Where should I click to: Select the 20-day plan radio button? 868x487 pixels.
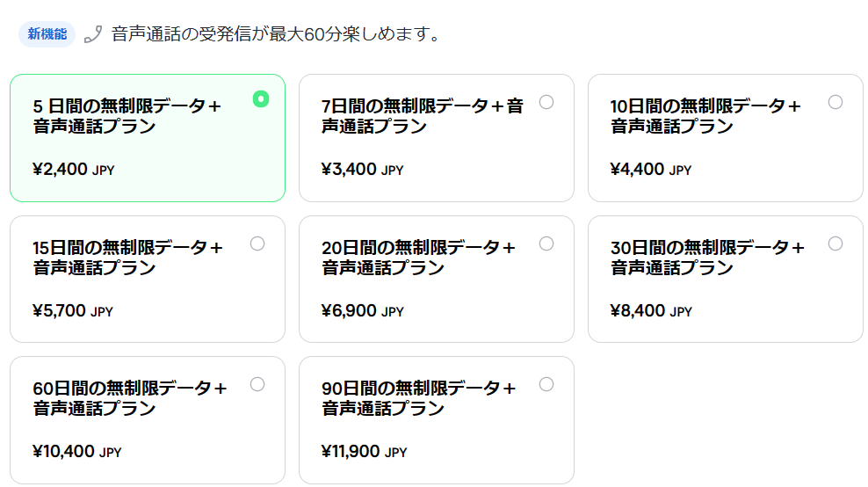click(x=546, y=243)
